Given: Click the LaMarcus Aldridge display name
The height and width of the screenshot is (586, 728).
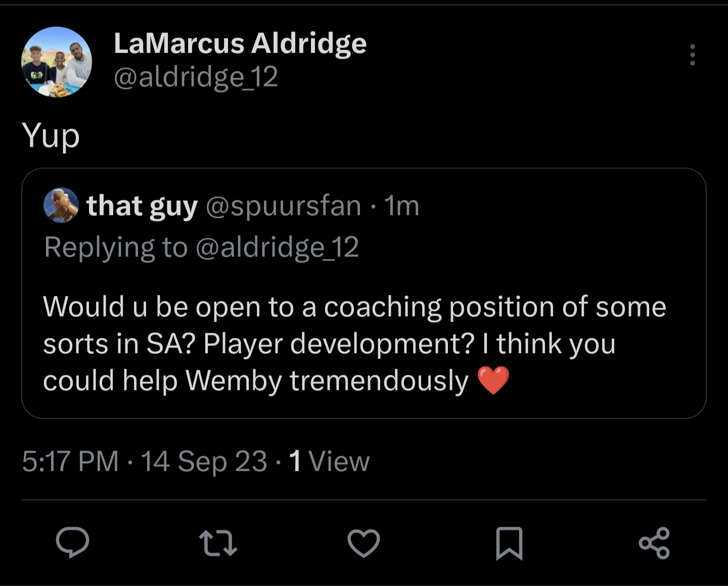Looking at the screenshot, I should point(240,43).
